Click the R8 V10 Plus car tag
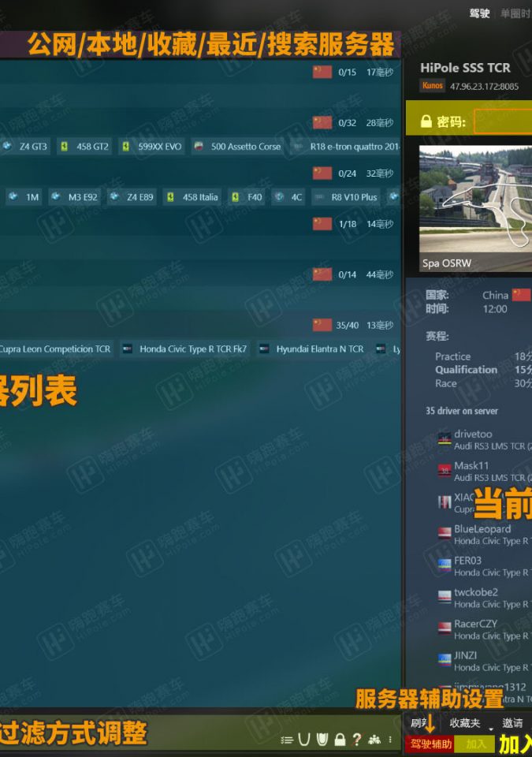 coord(346,197)
